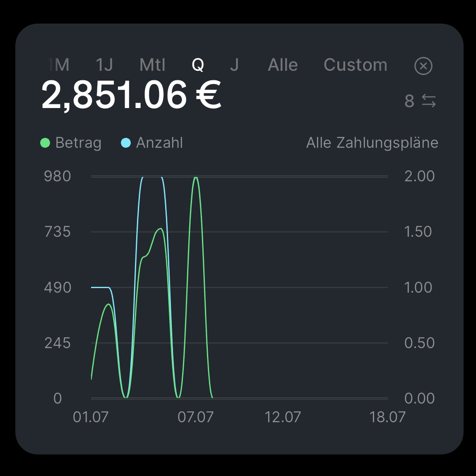This screenshot has height=476, width=476.
Task: Toggle the Anzahl series label
Action: (159, 143)
